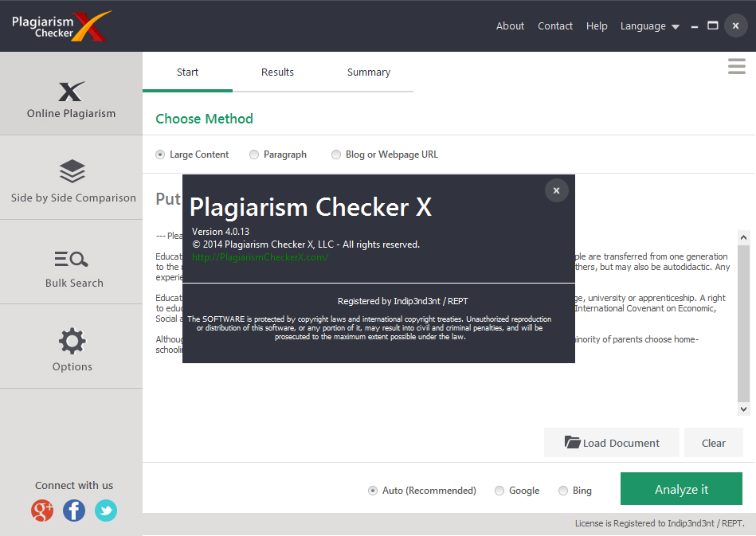This screenshot has height=536, width=756.
Task: Minimize the application window
Action: (695, 26)
